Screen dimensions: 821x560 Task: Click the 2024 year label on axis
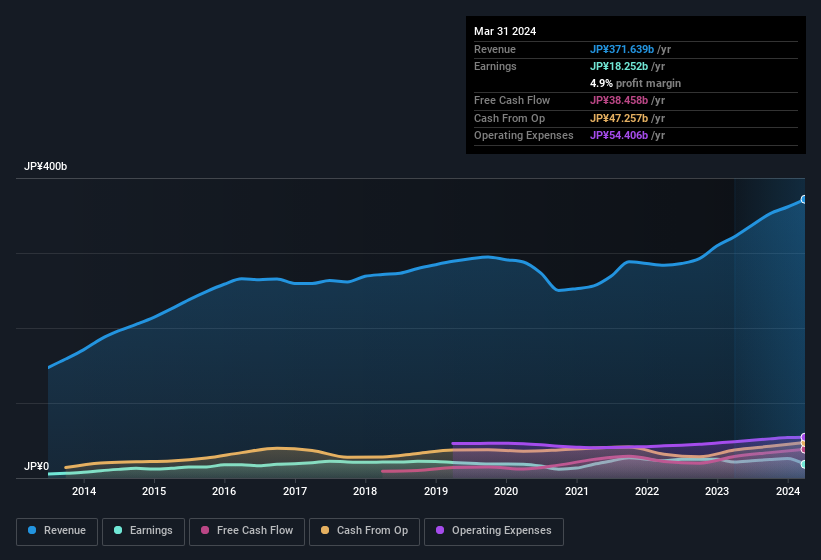[x=788, y=491]
